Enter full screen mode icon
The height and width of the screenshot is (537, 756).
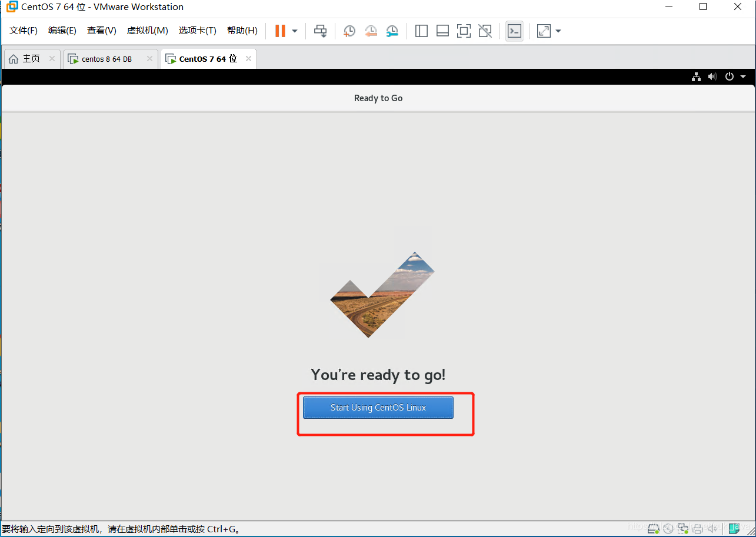coord(464,31)
